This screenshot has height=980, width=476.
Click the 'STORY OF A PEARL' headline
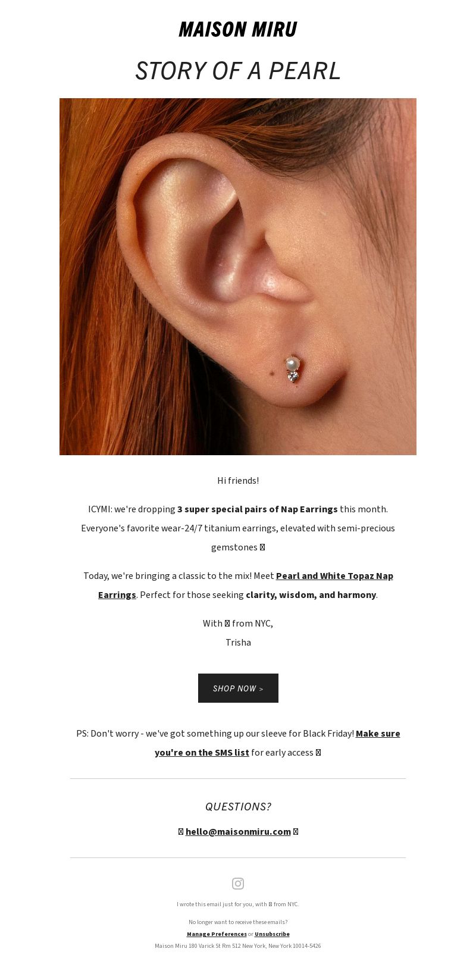click(x=238, y=71)
